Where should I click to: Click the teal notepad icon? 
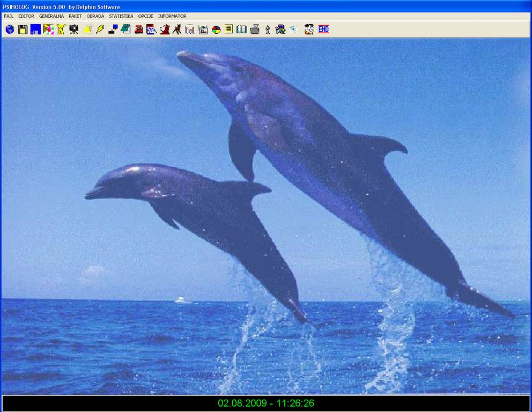[125, 30]
